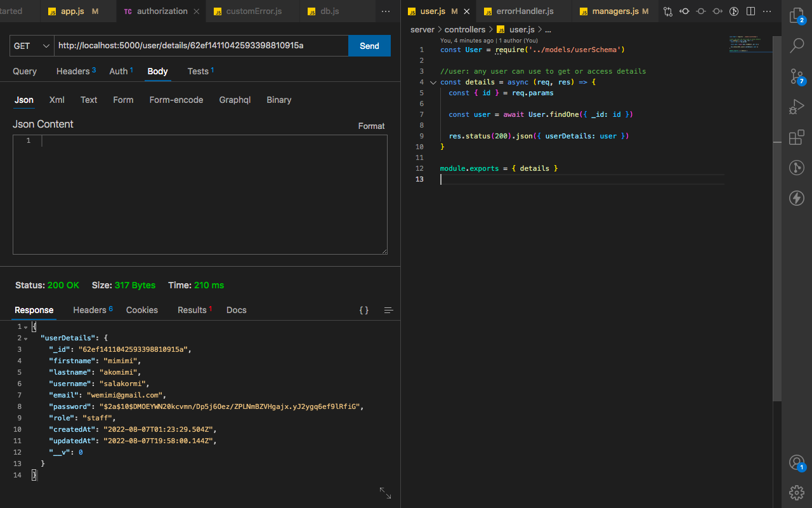Select the Graphql body type
The width and height of the screenshot is (812, 508).
point(235,100)
